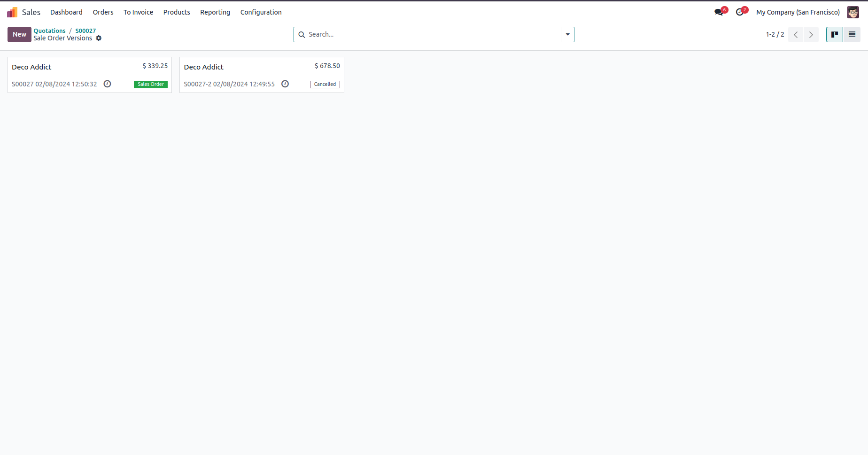Screen dimensions: 868x455
Task: Open the Dashboard menu
Action: tap(66, 12)
